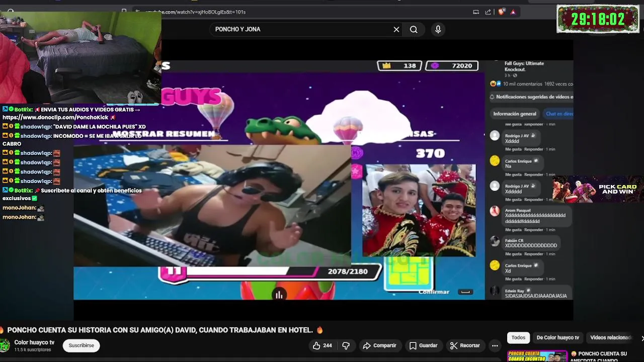
Task: Save the video with Guardar button
Action: click(423, 345)
